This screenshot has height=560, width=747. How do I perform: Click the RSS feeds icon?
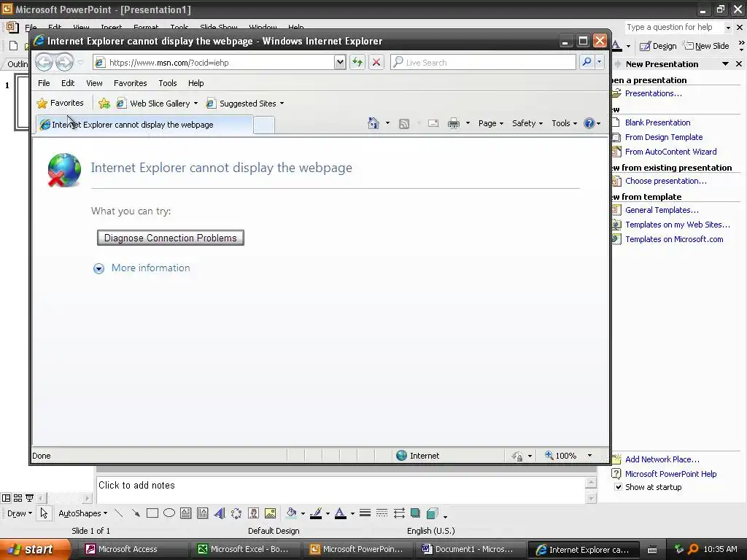tap(404, 124)
